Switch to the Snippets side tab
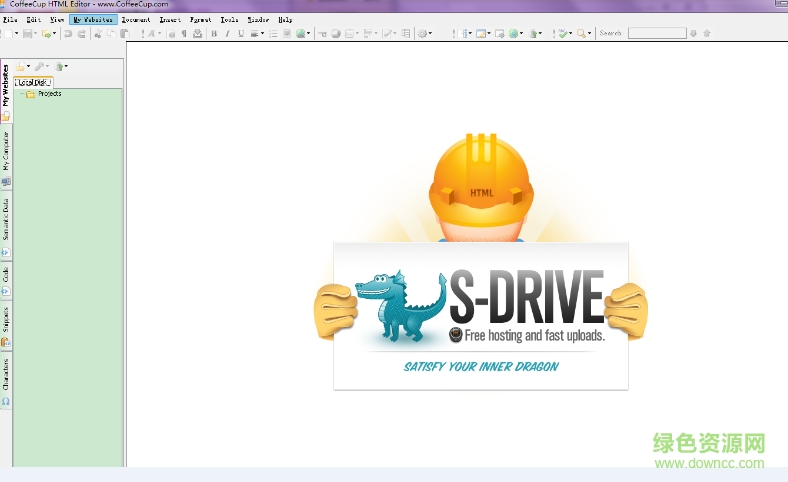This screenshot has width=788, height=482. (x=5, y=318)
